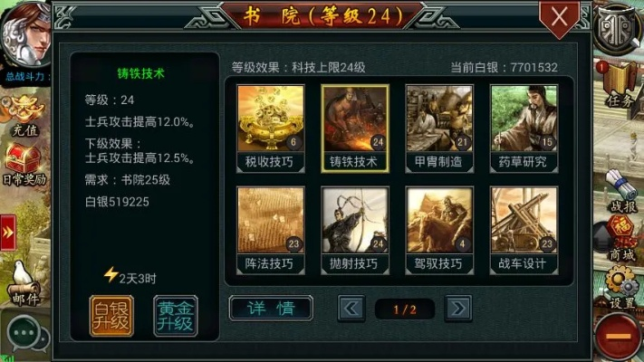Open the 邮件 mail dove icon

tap(24, 283)
